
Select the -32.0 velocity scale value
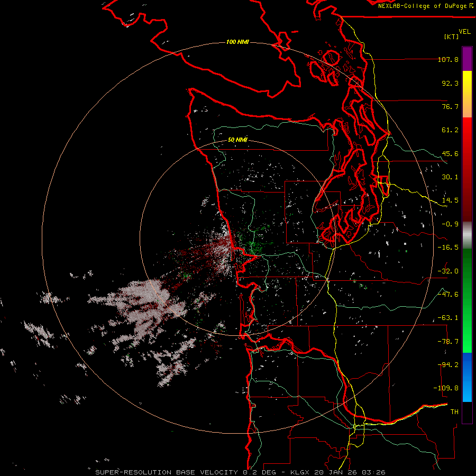[448, 271]
